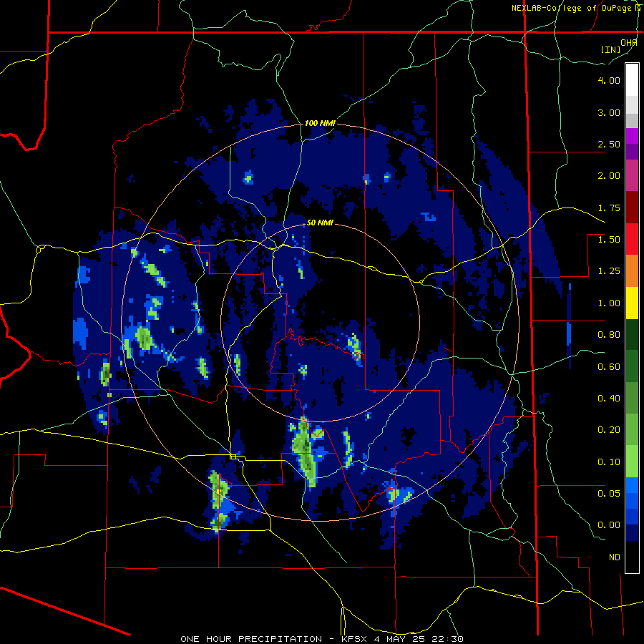Screen dimensions: 644x644
Task: Pick the dark red swatch in the color scale
Action: point(632,208)
